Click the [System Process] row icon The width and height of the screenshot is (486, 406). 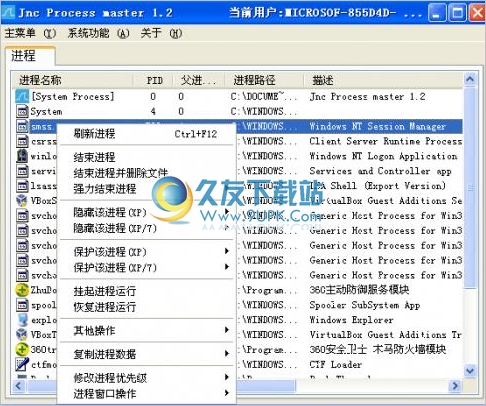pos(22,96)
